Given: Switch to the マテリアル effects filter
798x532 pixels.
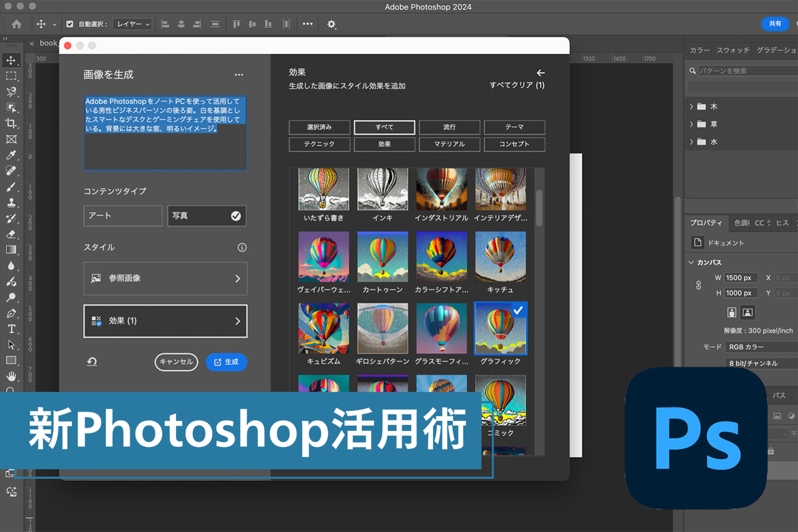Looking at the screenshot, I should (450, 144).
